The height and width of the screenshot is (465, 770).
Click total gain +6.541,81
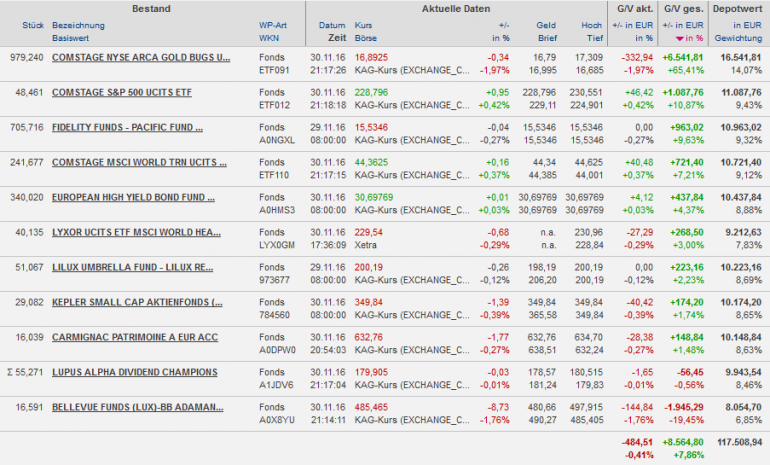click(x=683, y=57)
